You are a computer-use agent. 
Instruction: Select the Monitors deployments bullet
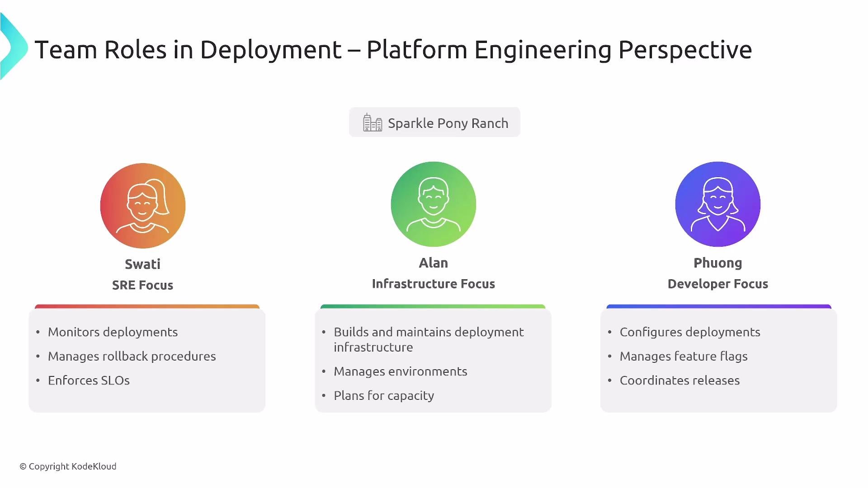click(x=113, y=332)
